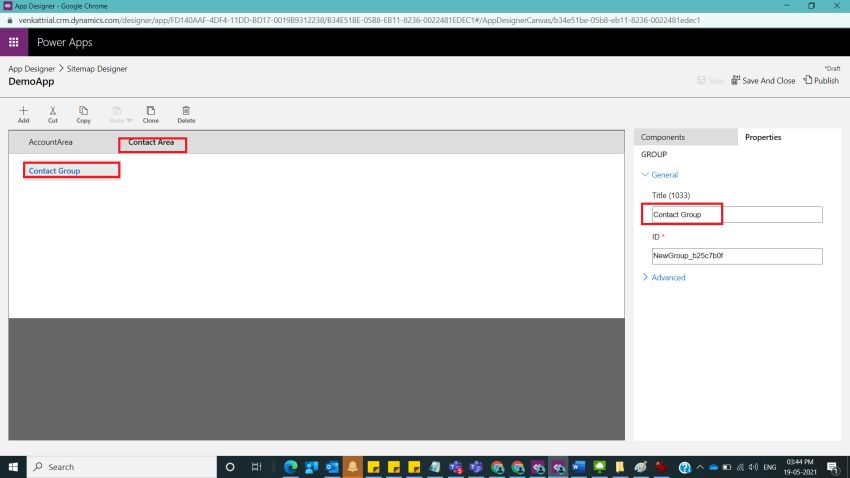This screenshot has height=478, width=850.
Task: Click the Copy icon in toolbar
Action: pyautogui.click(x=83, y=110)
